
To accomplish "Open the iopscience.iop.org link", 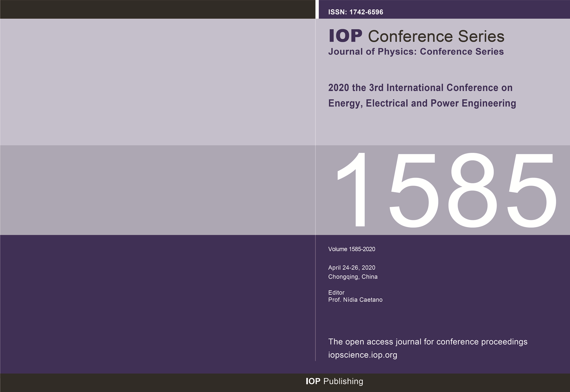I will pyautogui.click(x=363, y=355).
